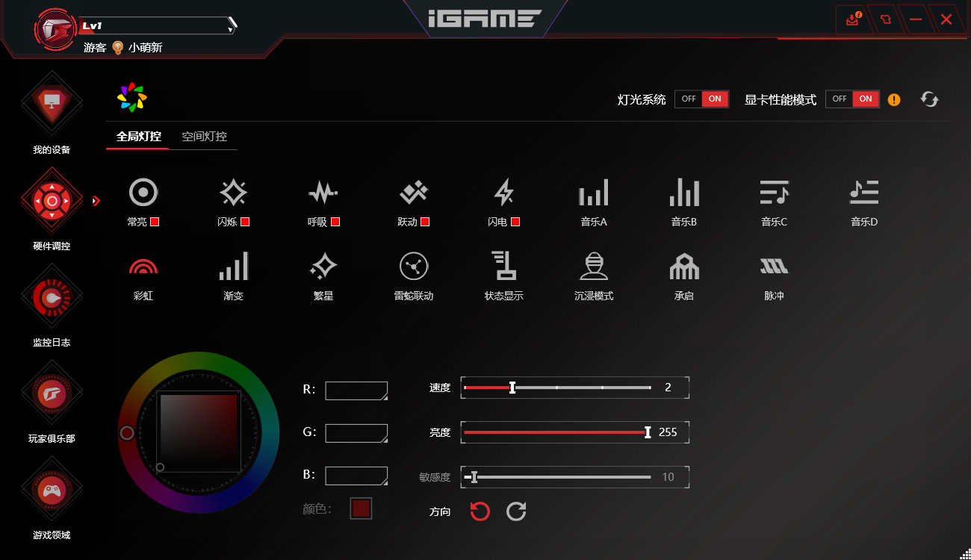Click the 颜色 color preview swatch
Image resolution: width=971 pixels, height=560 pixels.
point(362,508)
